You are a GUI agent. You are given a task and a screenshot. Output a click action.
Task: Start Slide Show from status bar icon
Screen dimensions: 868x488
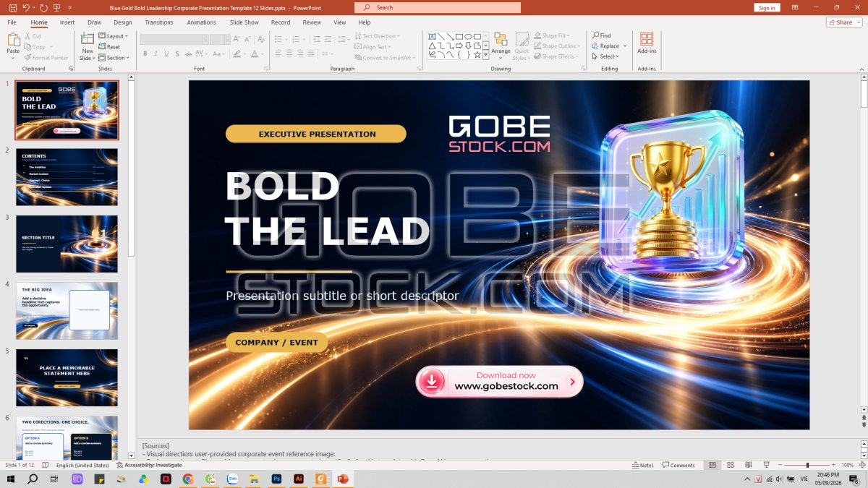(765, 465)
